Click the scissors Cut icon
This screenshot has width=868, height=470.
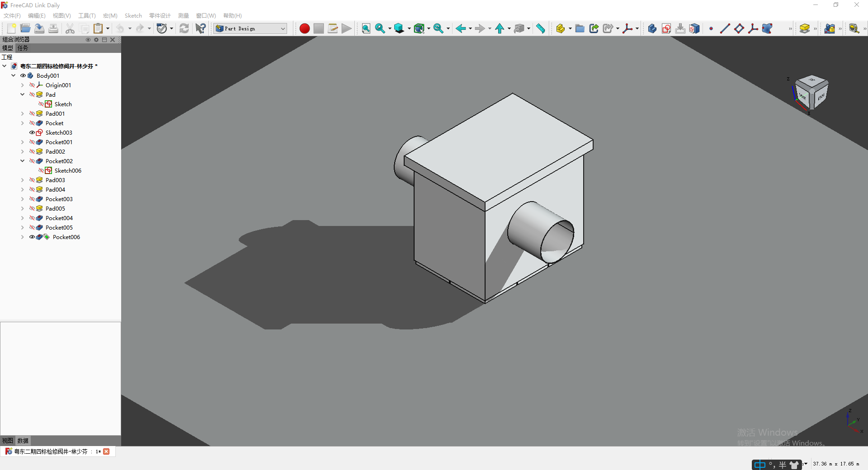point(70,28)
